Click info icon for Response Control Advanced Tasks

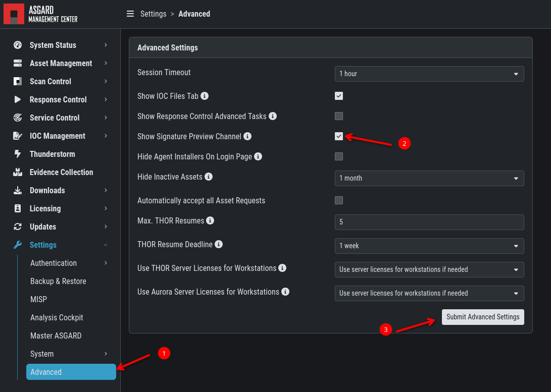click(x=273, y=116)
